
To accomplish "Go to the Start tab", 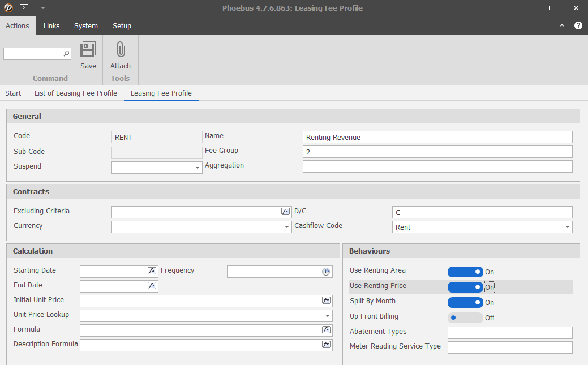I will (13, 93).
